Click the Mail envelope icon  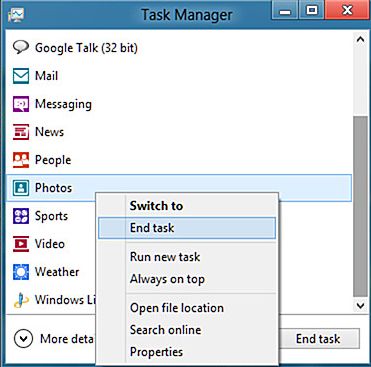pos(21,76)
